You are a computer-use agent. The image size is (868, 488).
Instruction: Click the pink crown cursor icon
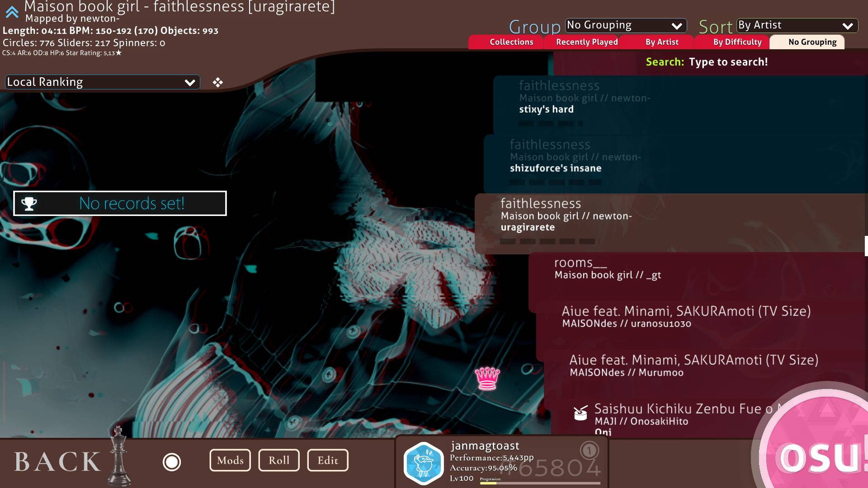(487, 378)
